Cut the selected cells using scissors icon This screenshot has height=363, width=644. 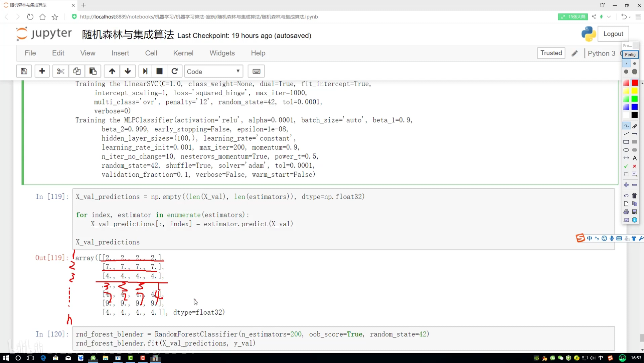[61, 71]
